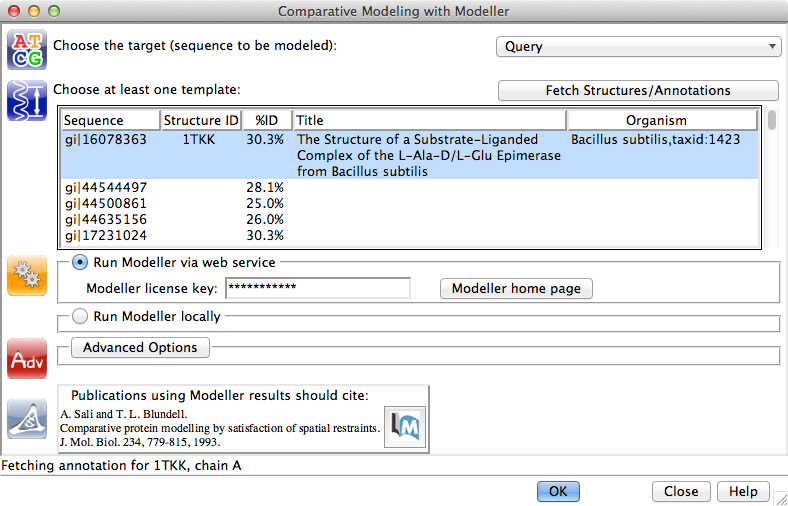Select Run Modeller via web service

pyautogui.click(x=80, y=263)
